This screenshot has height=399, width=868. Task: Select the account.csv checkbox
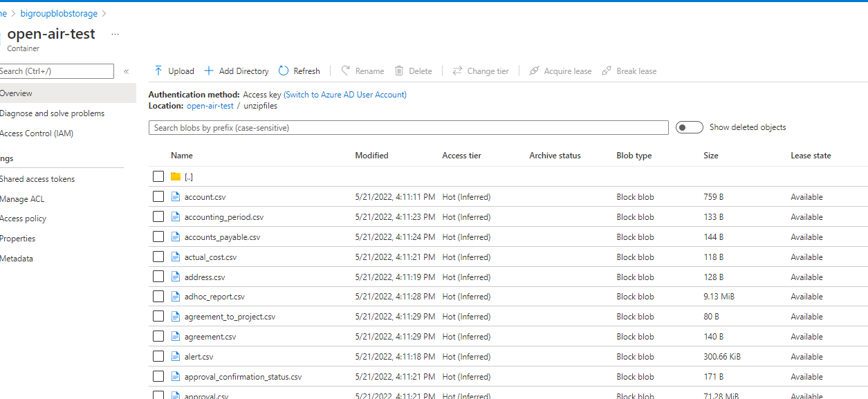click(x=158, y=197)
